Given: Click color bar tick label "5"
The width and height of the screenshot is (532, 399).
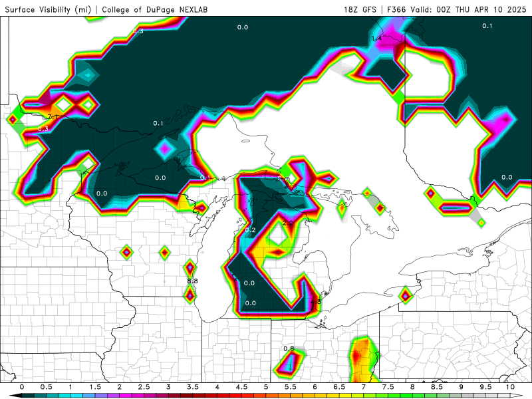Looking at the screenshot, I should (266, 387).
